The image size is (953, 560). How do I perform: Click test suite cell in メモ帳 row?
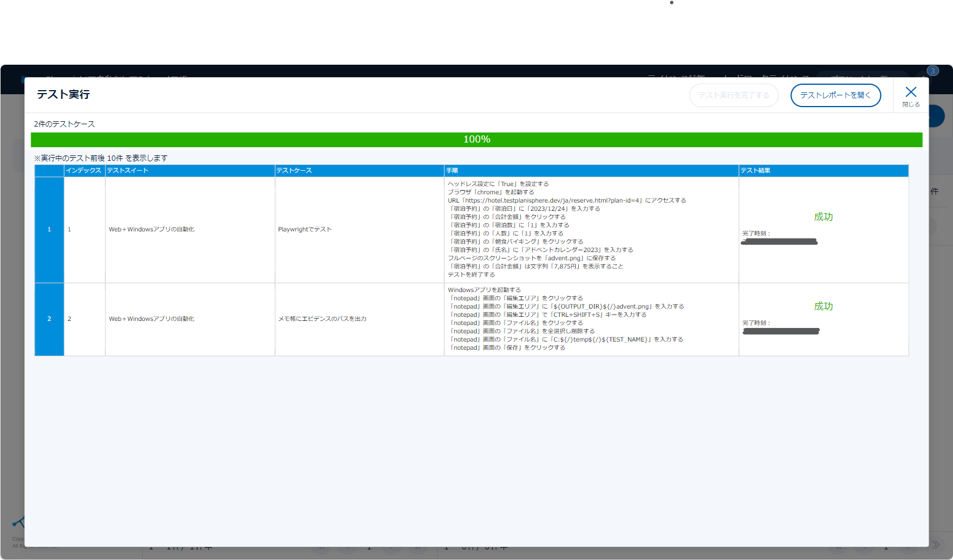click(x=190, y=319)
